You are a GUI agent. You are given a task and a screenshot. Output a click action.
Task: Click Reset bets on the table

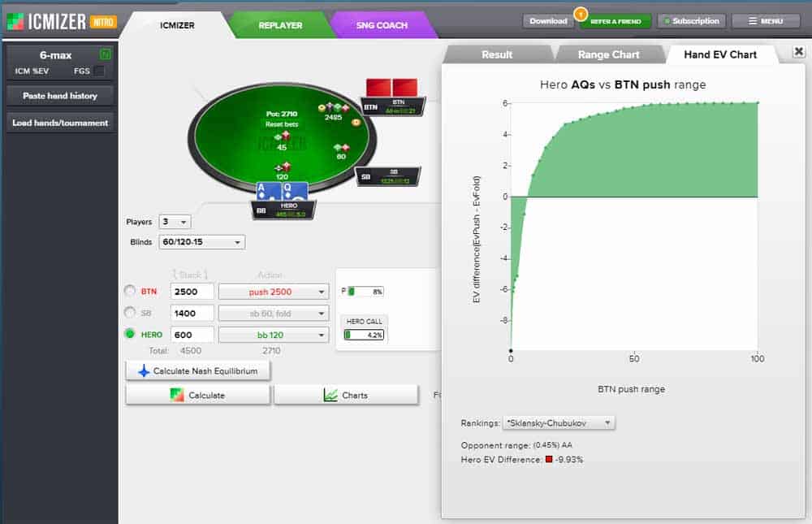[282, 124]
